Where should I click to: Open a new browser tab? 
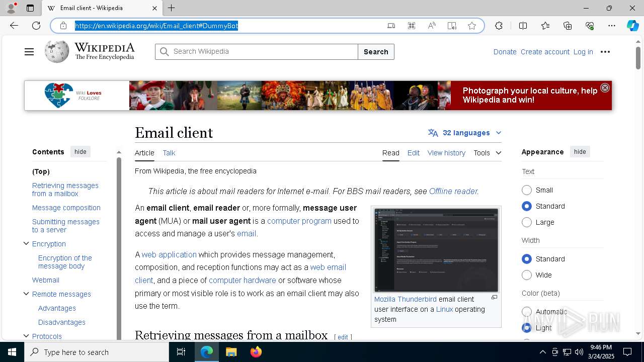[171, 8]
